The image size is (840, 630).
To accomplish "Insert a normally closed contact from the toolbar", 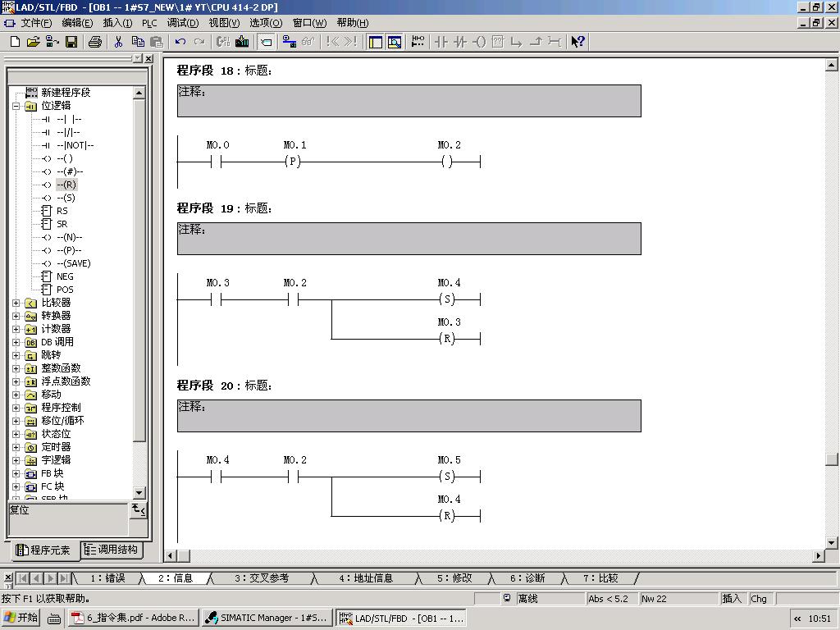I will (460, 42).
